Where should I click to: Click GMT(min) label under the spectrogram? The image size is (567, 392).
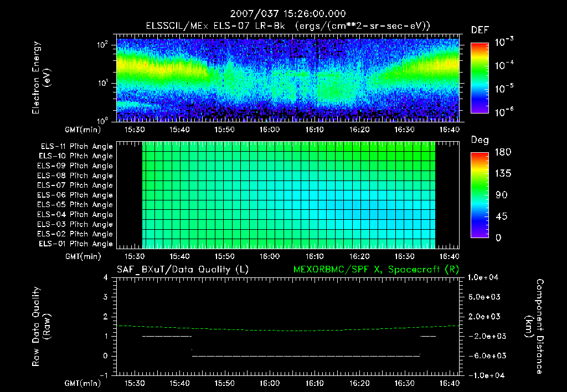point(83,130)
